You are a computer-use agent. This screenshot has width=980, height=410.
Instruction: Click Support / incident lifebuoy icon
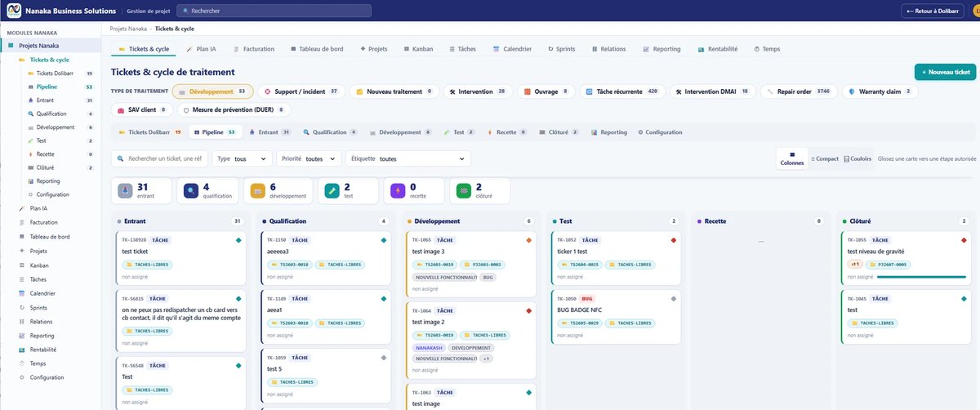267,91
